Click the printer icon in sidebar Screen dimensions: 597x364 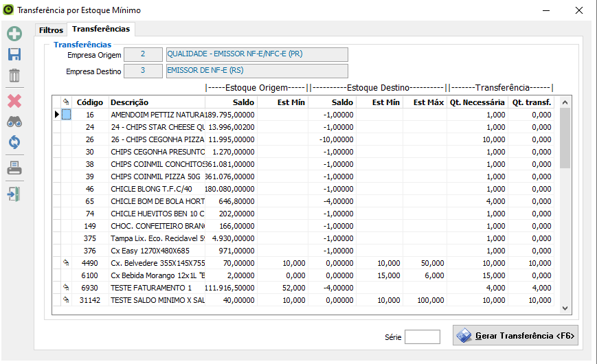[14, 168]
